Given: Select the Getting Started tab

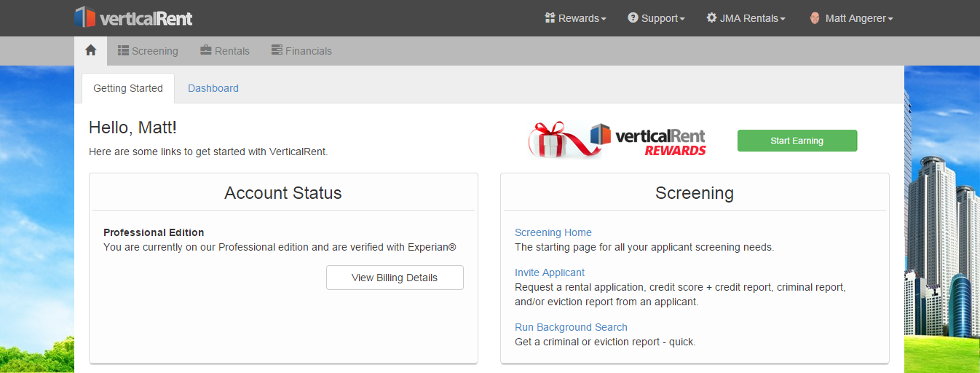Looking at the screenshot, I should (128, 88).
